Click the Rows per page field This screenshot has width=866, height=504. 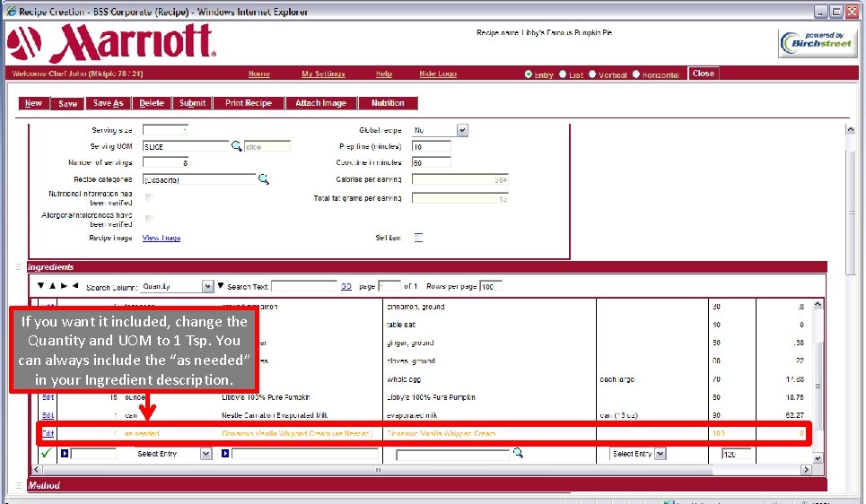click(x=491, y=286)
